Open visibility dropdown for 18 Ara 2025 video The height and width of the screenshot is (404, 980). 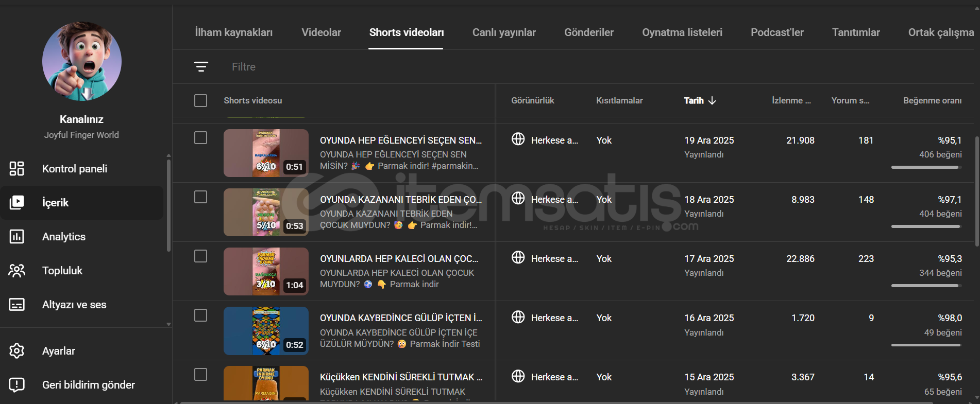pyautogui.click(x=545, y=199)
